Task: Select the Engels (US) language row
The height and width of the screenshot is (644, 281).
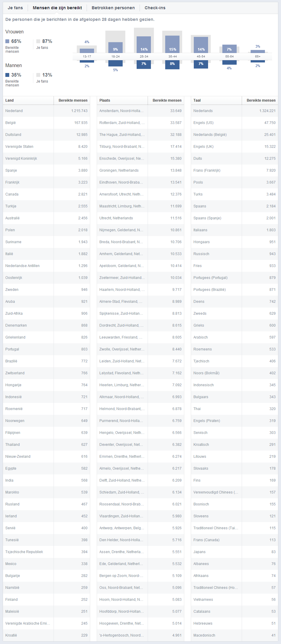Action: click(x=235, y=123)
